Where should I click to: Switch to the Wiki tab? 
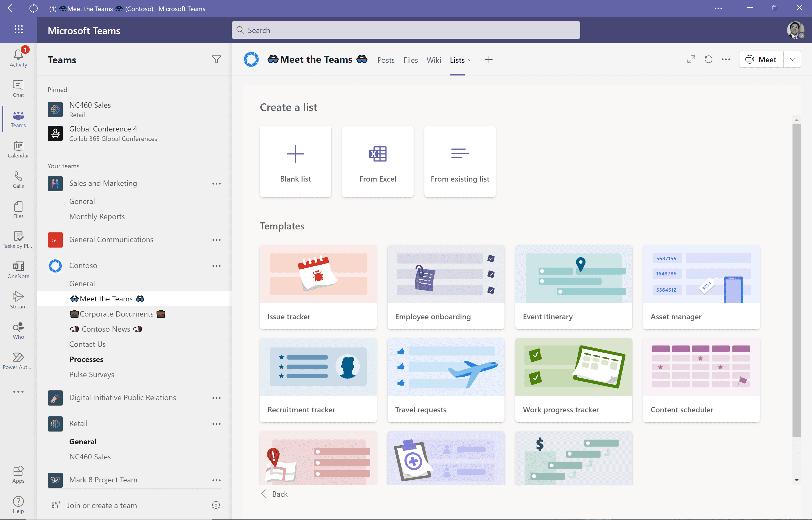point(433,60)
